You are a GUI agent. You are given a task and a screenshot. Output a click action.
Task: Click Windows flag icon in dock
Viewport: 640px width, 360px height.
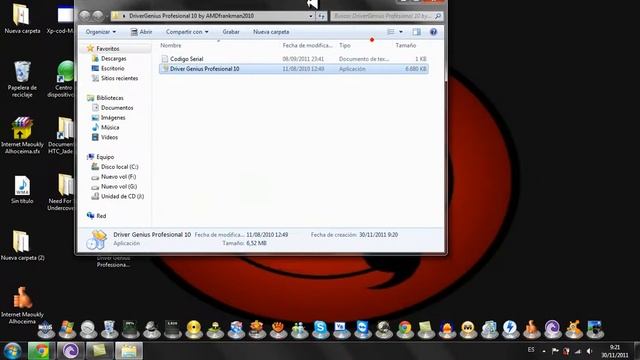[x=67, y=329]
